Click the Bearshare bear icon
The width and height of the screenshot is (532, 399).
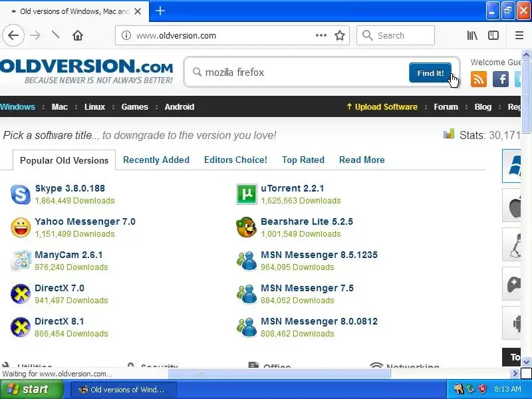click(246, 227)
